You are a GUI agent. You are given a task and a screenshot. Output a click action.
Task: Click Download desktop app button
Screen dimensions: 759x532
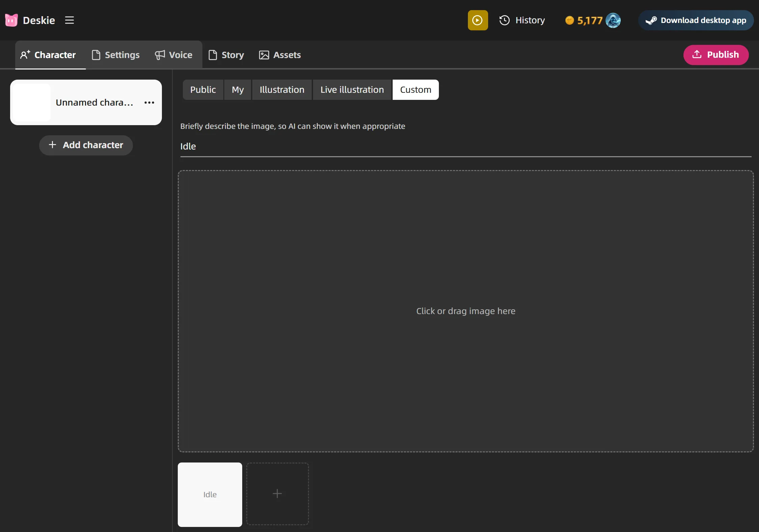(696, 20)
